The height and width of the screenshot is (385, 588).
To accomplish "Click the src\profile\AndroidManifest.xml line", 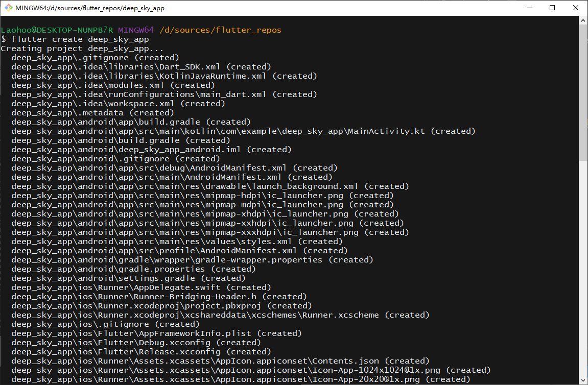I will (180, 250).
